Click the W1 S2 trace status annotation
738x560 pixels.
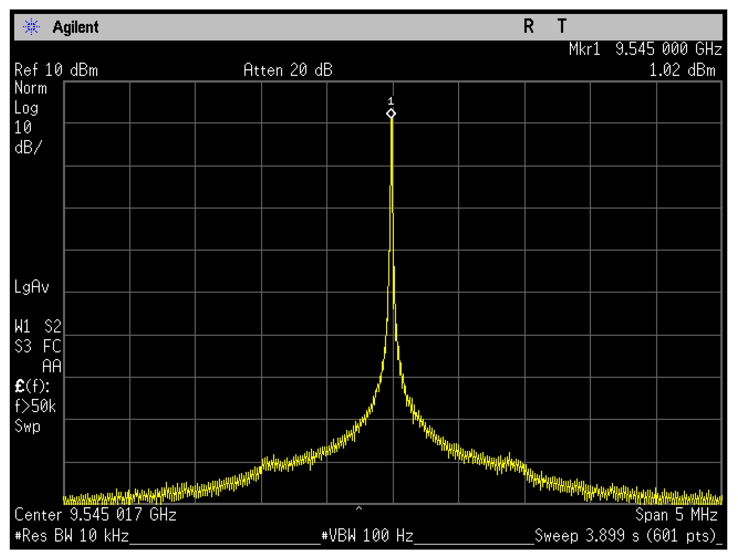(x=38, y=326)
